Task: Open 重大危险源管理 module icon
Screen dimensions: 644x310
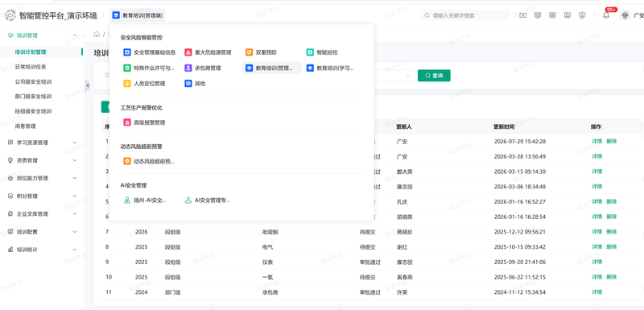Action: point(188,52)
